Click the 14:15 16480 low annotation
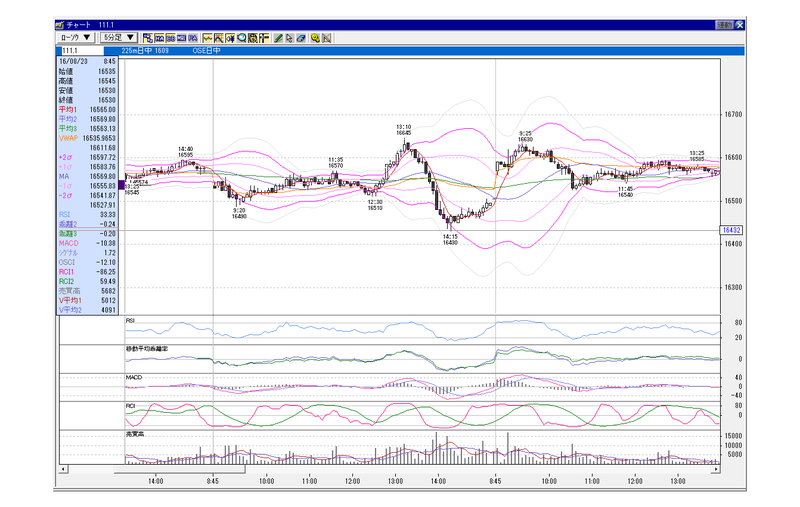 (x=450, y=239)
